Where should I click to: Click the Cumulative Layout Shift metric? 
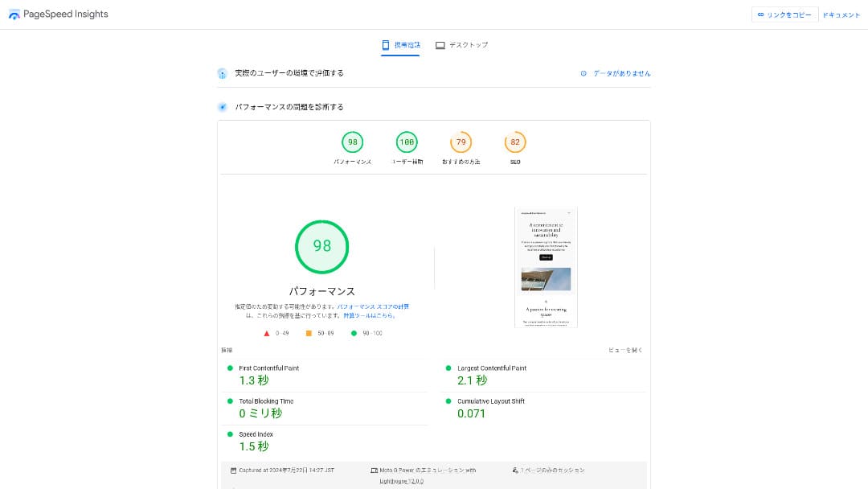point(490,401)
